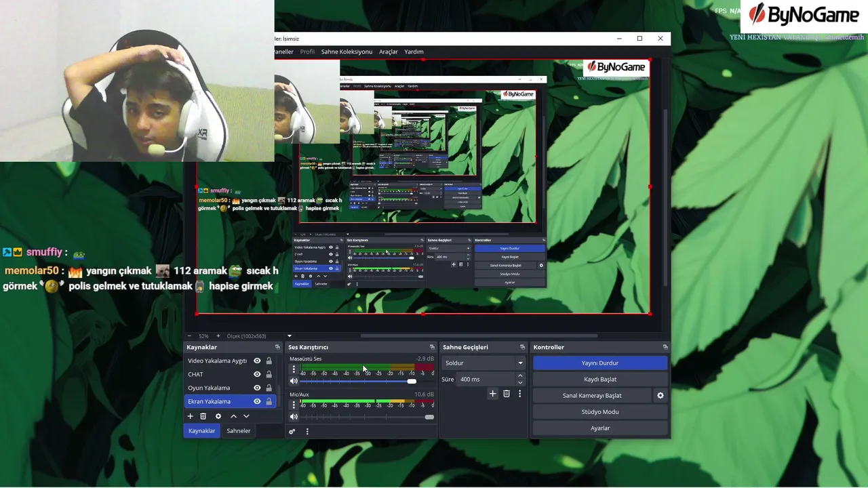Add a new source with the plus icon
The image size is (868, 488).
click(191, 416)
